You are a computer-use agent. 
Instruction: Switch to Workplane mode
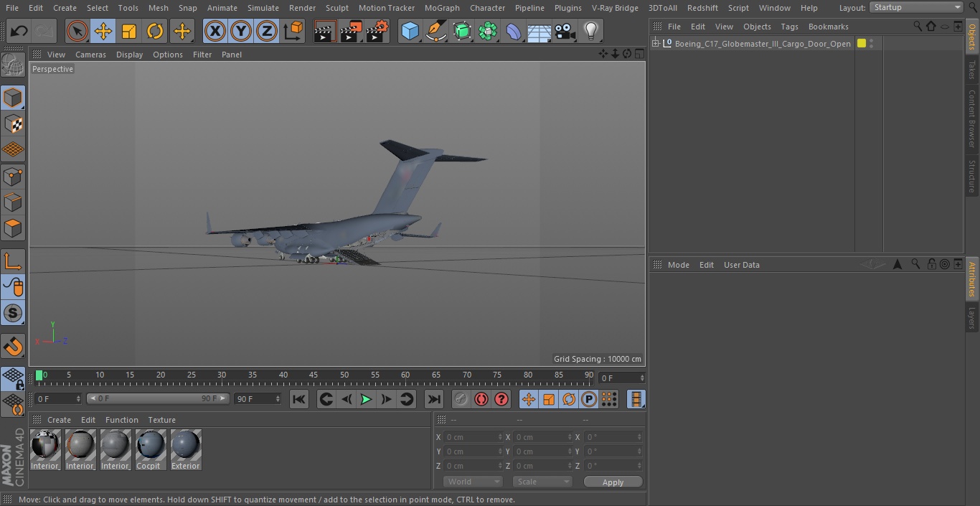click(x=13, y=150)
